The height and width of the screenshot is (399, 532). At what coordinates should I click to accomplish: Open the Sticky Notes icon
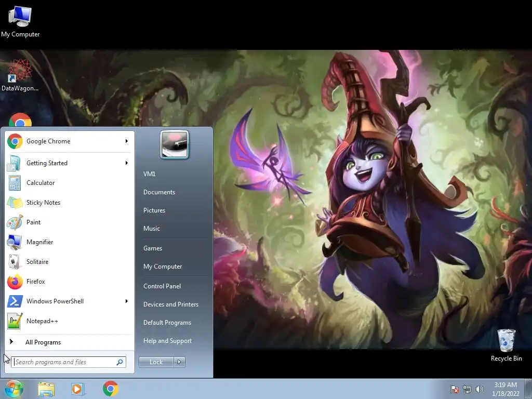pos(15,203)
